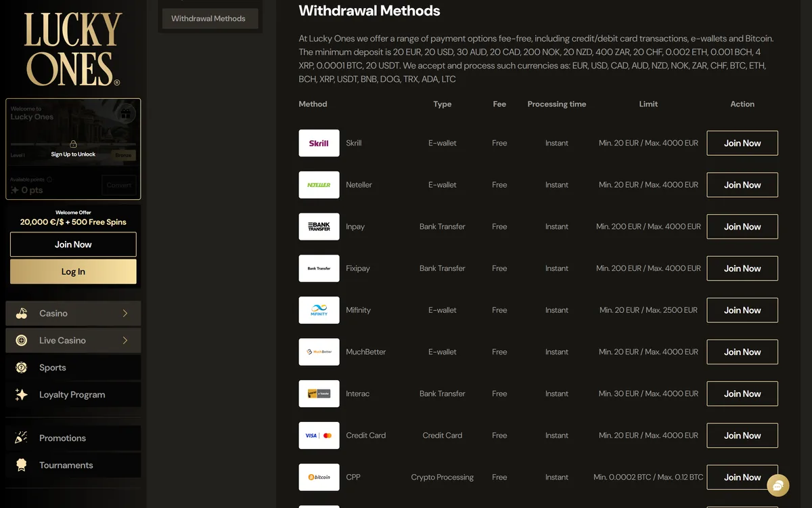Click the Bitcoin payment logo
The image size is (812, 508).
tap(319, 478)
